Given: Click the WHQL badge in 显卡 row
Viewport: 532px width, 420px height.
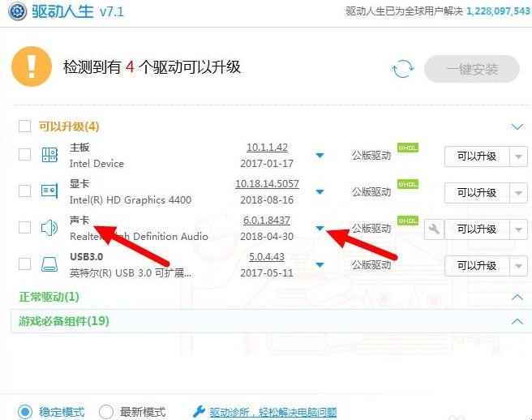Looking at the screenshot, I should (x=408, y=184).
